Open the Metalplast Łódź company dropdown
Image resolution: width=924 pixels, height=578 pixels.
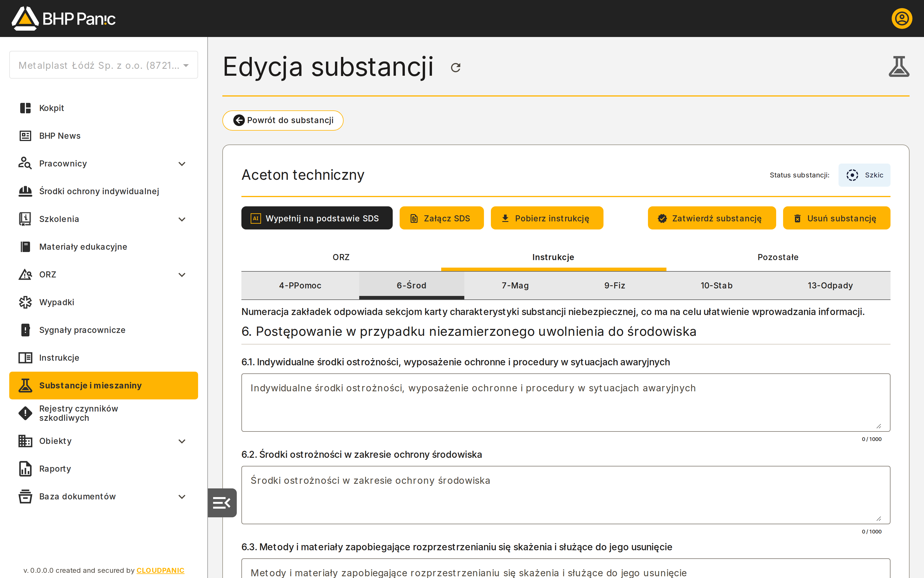point(103,65)
